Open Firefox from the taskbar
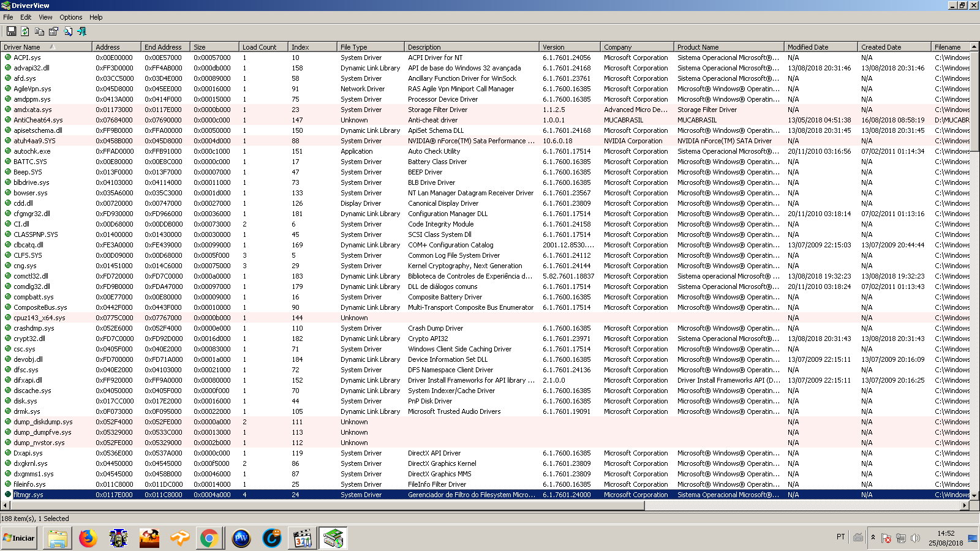The image size is (980, 551). 88,538
